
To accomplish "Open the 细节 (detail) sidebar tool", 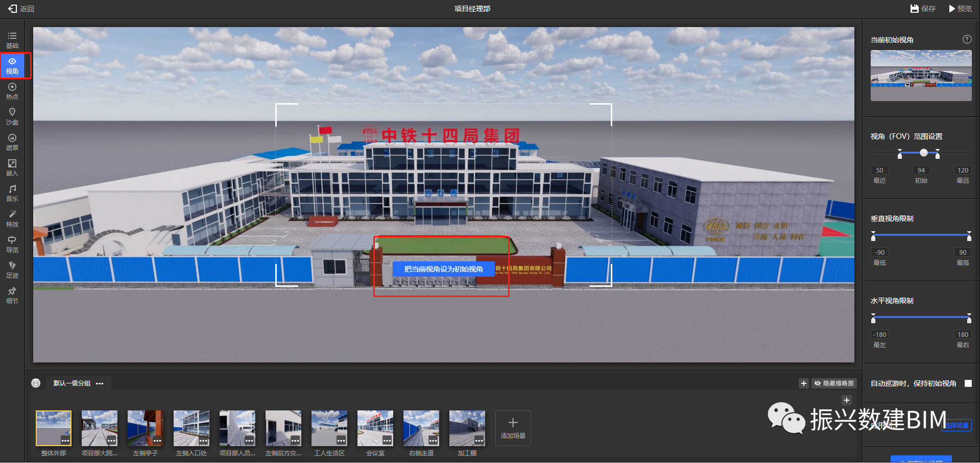I will point(12,295).
